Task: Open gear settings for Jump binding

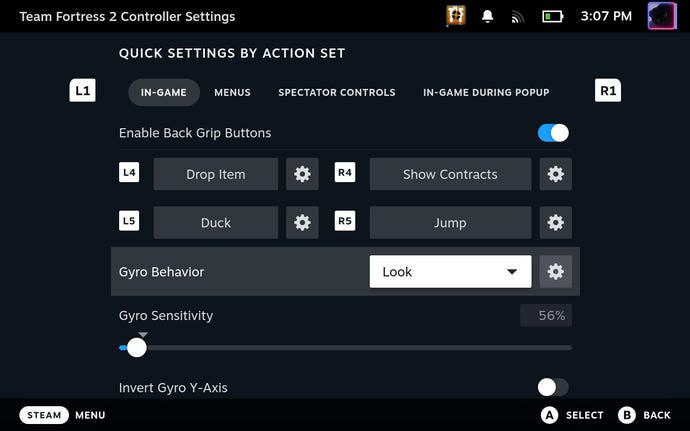Action: (556, 222)
